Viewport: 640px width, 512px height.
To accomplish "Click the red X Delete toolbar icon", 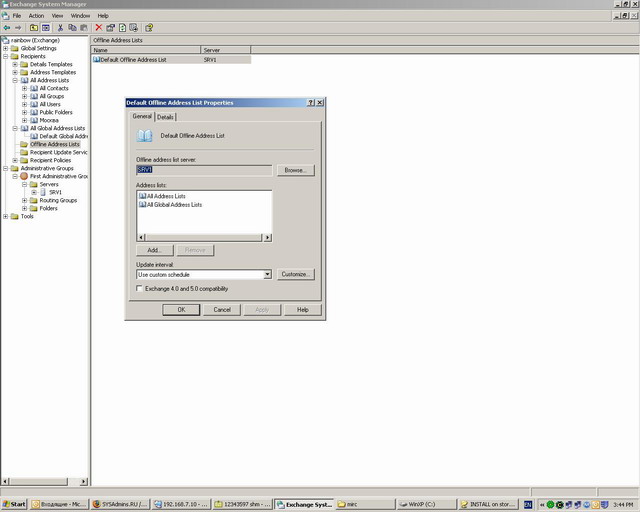I will pos(98,28).
